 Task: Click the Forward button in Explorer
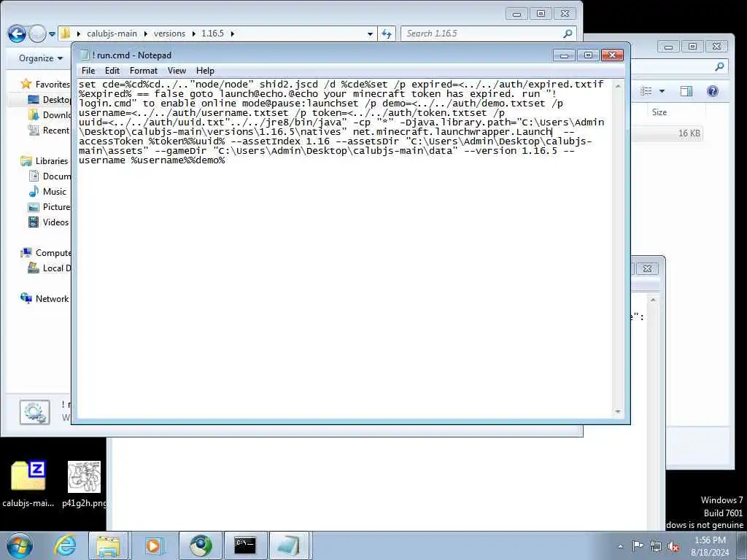37,34
